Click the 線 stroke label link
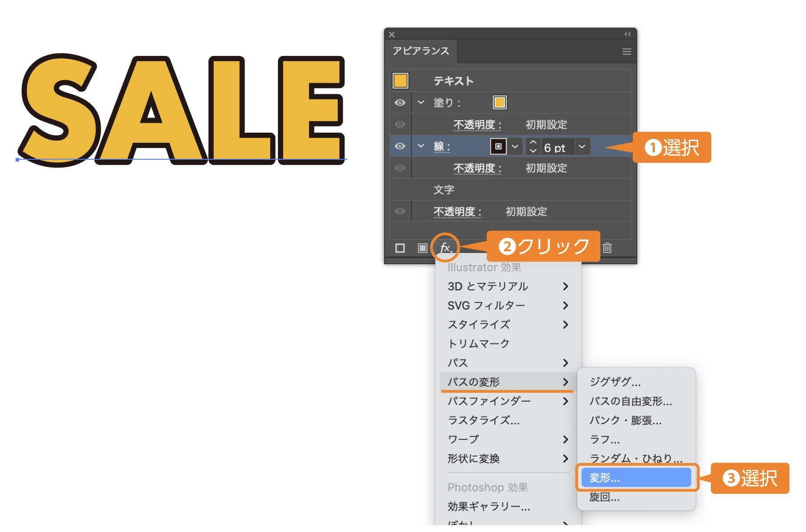 pyautogui.click(x=441, y=147)
